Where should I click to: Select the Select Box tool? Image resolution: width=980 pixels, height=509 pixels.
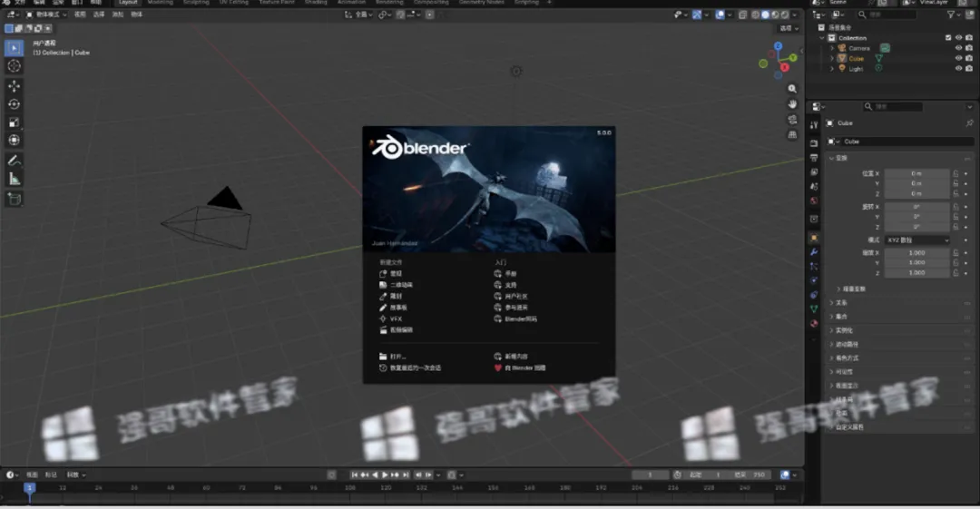pos(14,47)
